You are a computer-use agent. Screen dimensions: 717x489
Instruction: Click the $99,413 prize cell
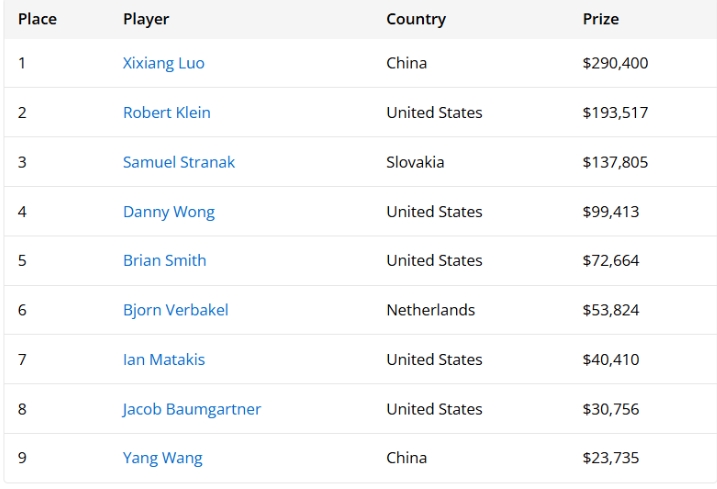pyautogui.click(x=610, y=211)
